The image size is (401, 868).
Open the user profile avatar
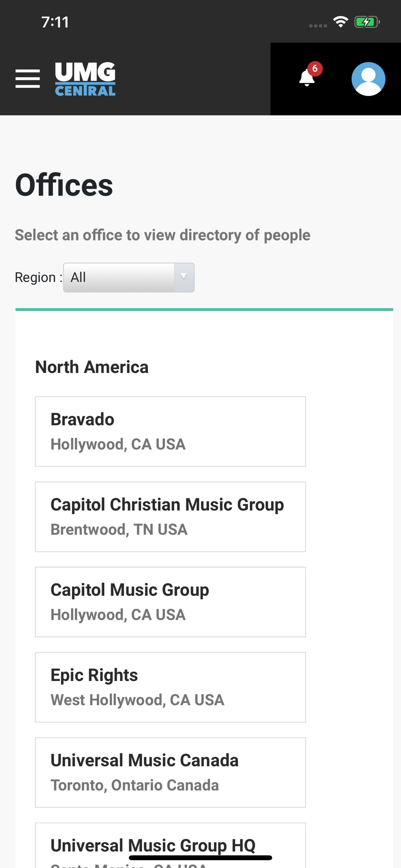(x=368, y=79)
